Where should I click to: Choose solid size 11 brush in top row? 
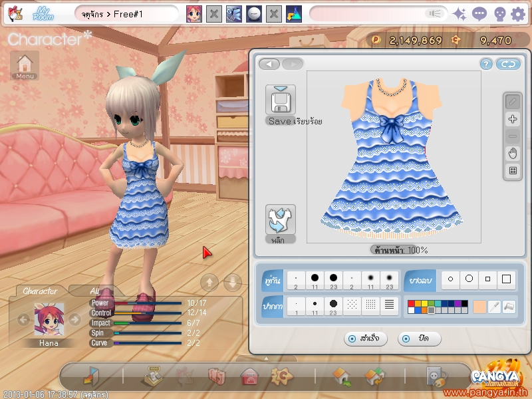315,281
